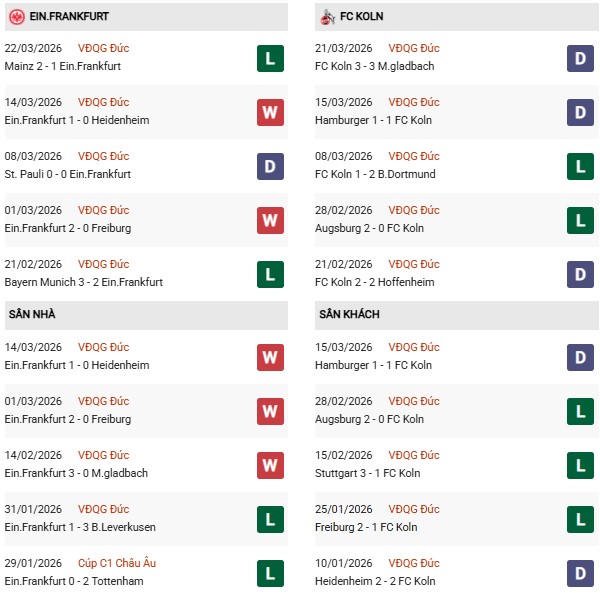
Task: Click the L badge for Ein.Frankfurt 0-2 Tottenham
Action: pos(269,572)
